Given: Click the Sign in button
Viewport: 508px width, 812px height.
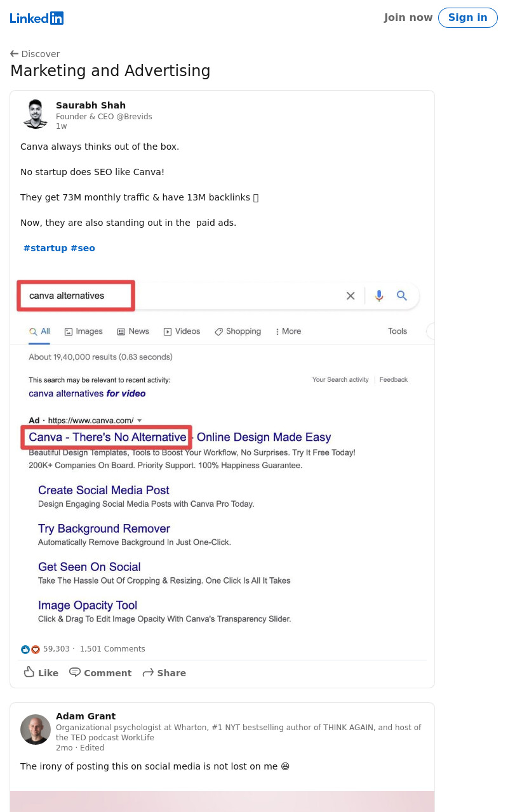Looking at the screenshot, I should 468,18.
